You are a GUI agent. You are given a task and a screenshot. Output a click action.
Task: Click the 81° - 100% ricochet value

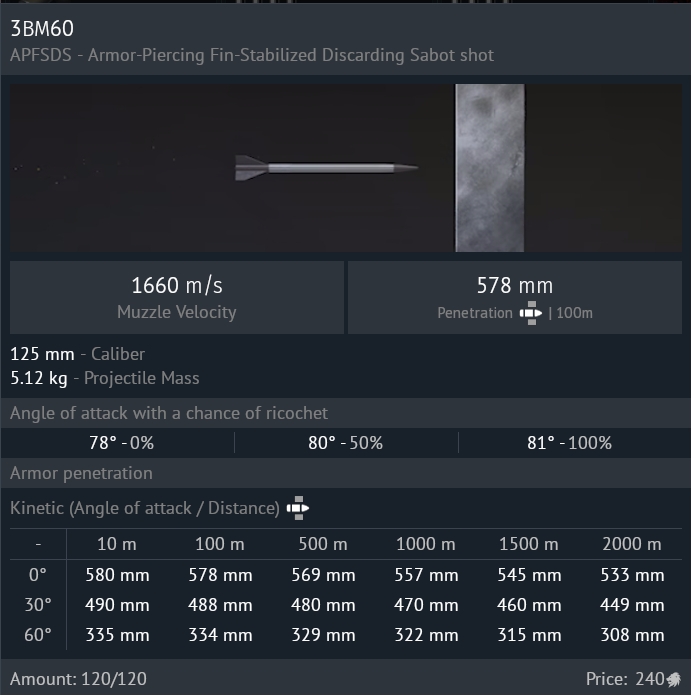(570, 443)
